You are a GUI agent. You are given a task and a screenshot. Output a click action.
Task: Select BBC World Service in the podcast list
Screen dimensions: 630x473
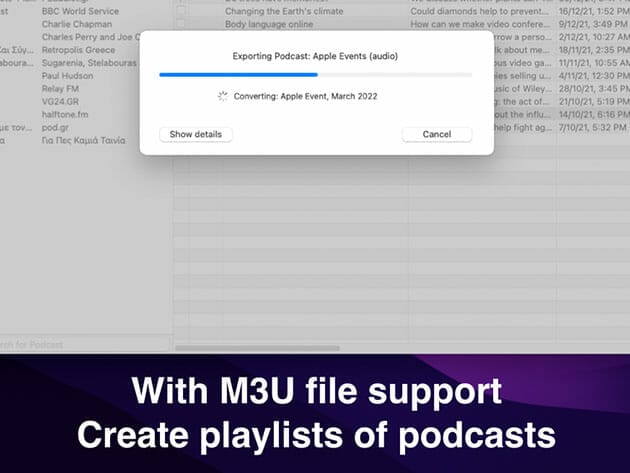80,11
